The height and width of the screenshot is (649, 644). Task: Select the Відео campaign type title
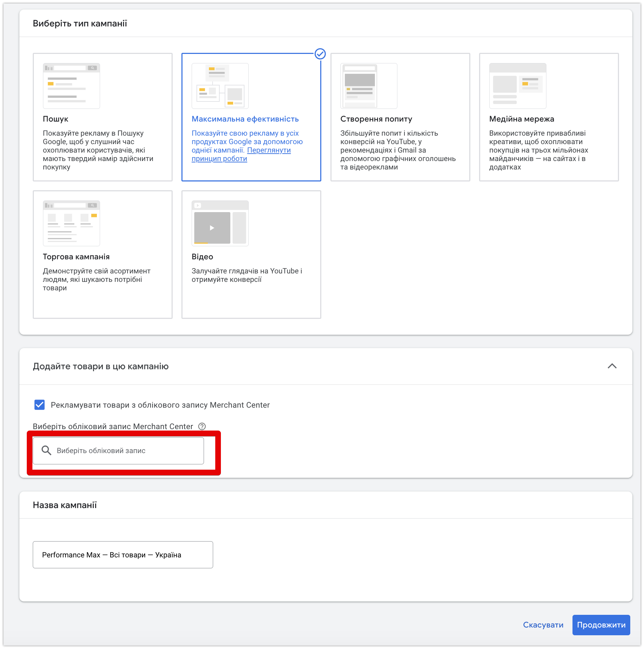[203, 256]
